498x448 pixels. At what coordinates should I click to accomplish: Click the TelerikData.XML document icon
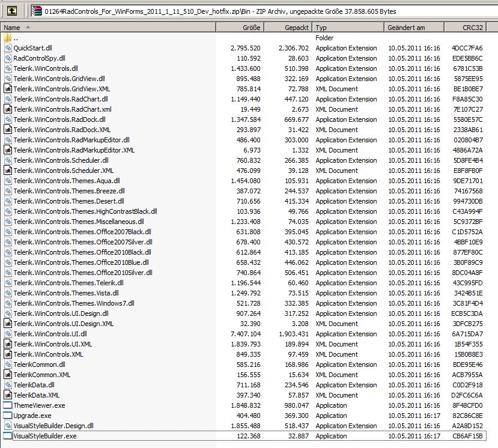coord(8,395)
